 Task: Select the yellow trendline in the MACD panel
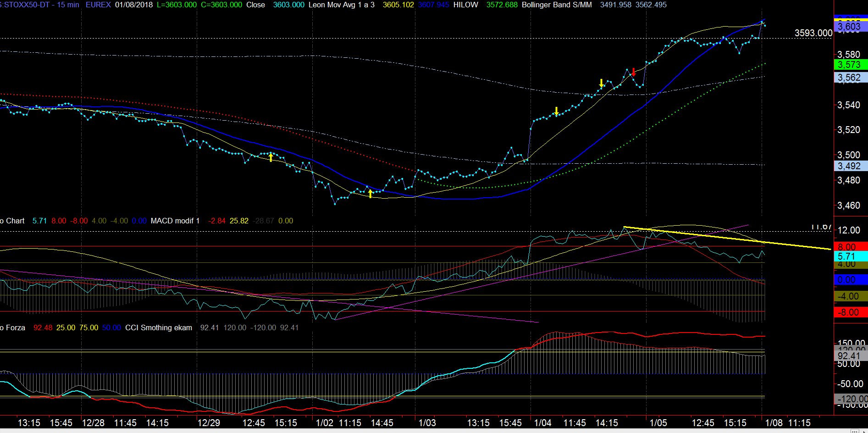[x=727, y=238]
